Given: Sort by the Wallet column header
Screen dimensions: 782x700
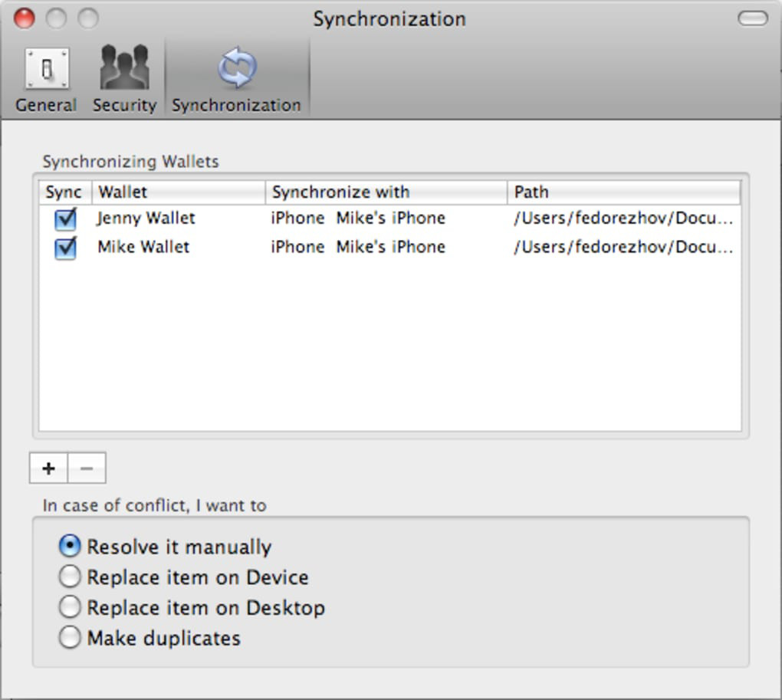Looking at the screenshot, I should coord(178,192).
